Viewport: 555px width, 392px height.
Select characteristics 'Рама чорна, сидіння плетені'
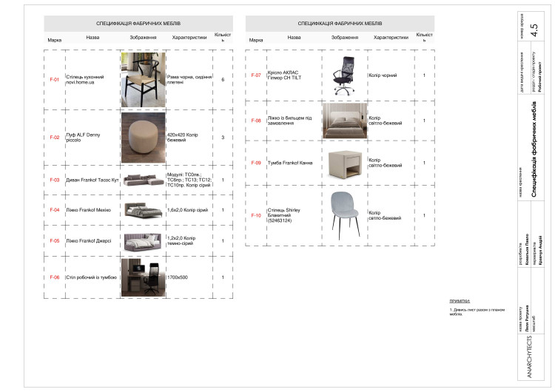pyautogui.click(x=189, y=80)
